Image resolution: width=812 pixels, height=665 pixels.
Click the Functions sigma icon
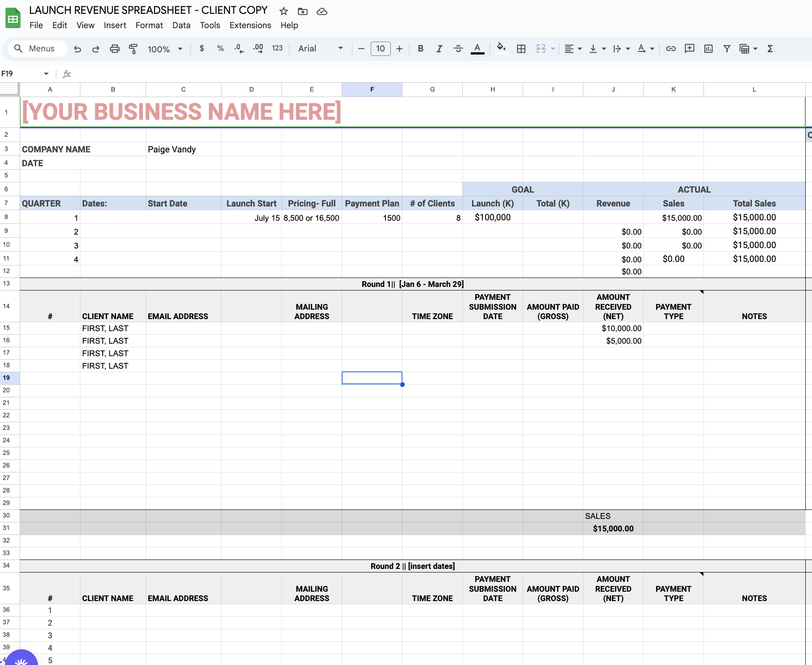(x=770, y=49)
